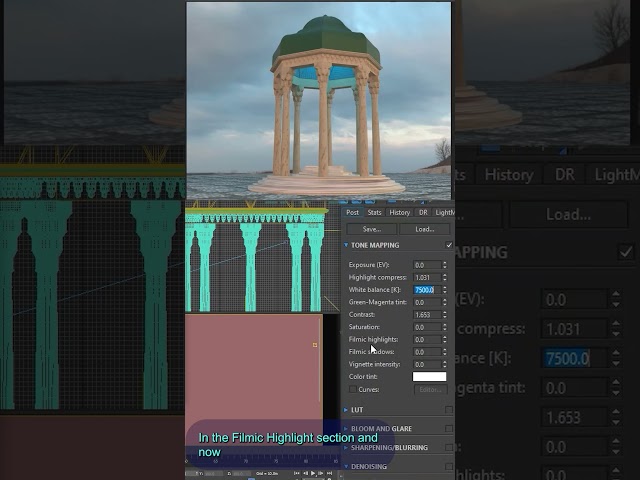Screen dimensions: 640x480
Task: Open the DR tab
Action: [423, 212]
